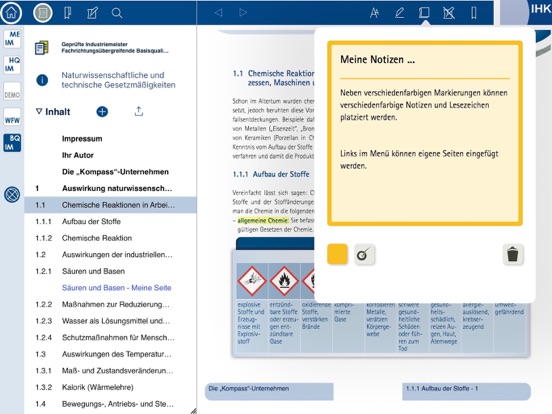Open the search magnifier icon
The height and width of the screenshot is (414, 552).
click(117, 13)
